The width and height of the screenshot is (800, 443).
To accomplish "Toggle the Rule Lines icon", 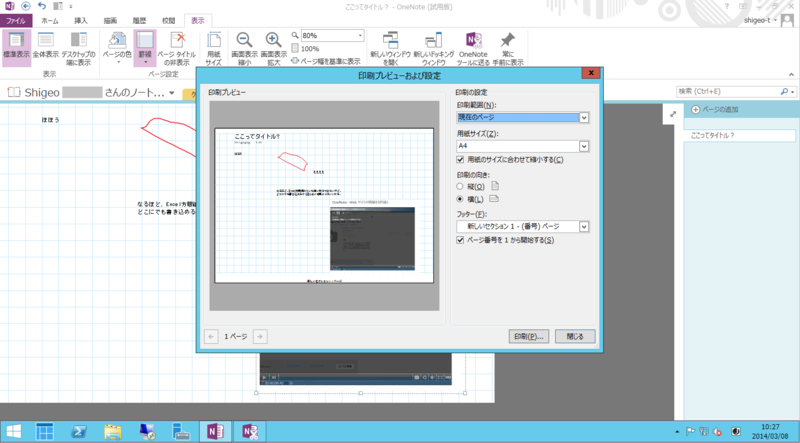I will (x=145, y=48).
